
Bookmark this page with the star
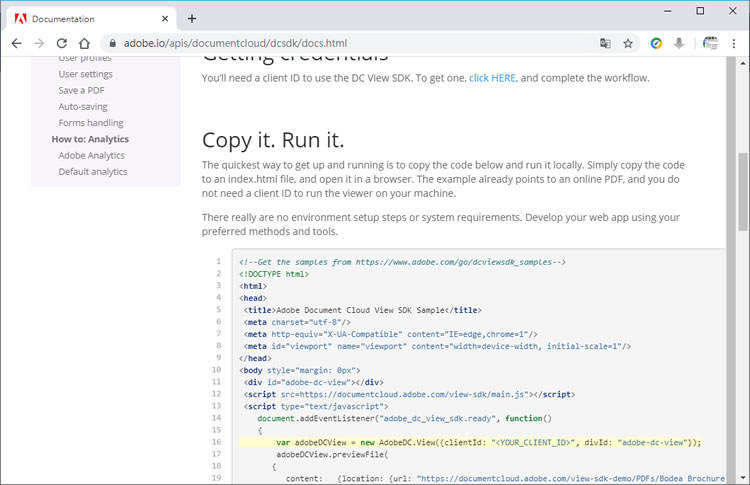628,44
